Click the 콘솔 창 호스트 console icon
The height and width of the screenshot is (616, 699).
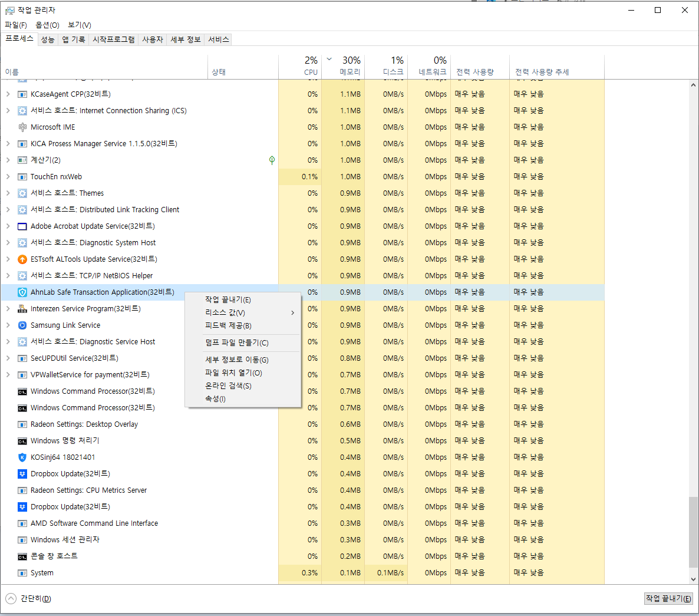click(x=22, y=556)
